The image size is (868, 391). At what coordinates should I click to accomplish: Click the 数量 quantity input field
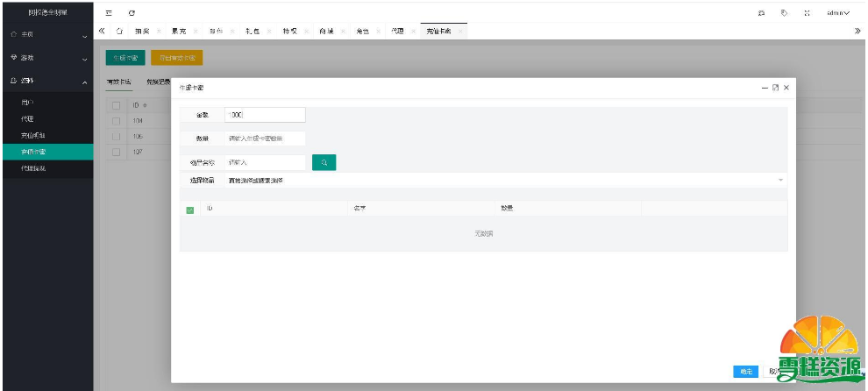pos(265,139)
